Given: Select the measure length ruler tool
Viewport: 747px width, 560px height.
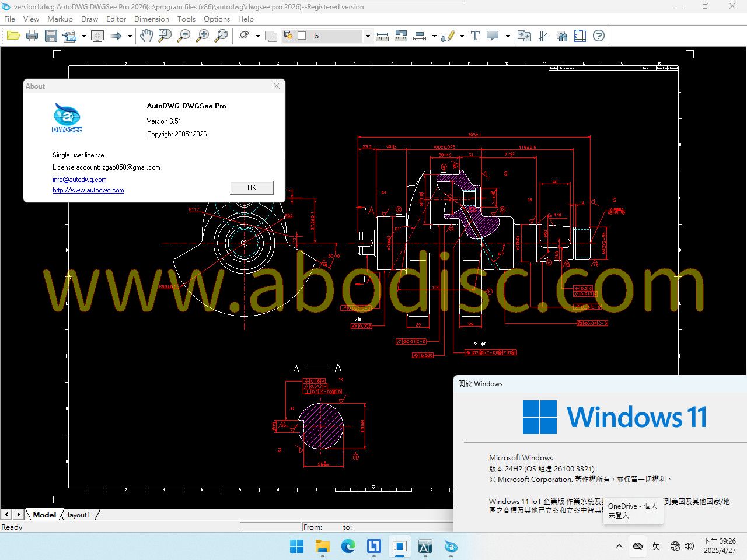Looking at the screenshot, I should 382,36.
